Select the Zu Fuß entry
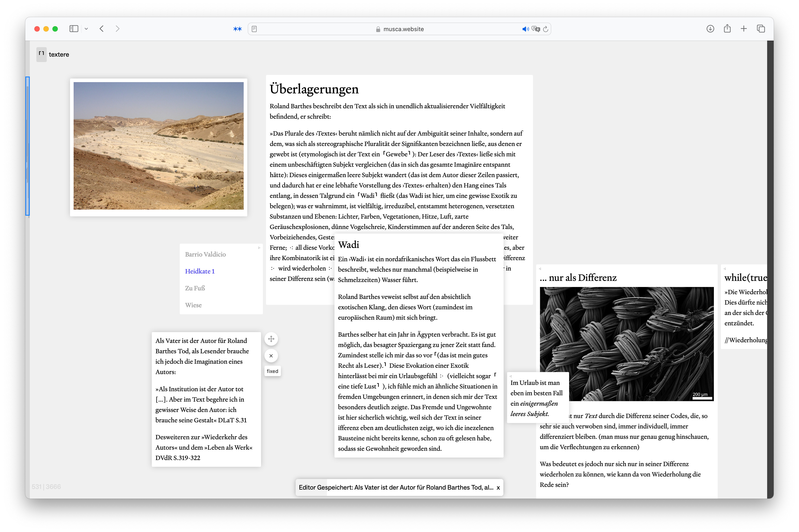 [x=195, y=288]
